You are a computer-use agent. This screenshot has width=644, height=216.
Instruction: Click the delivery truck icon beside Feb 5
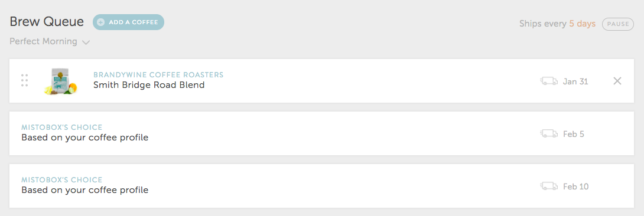[x=549, y=133]
